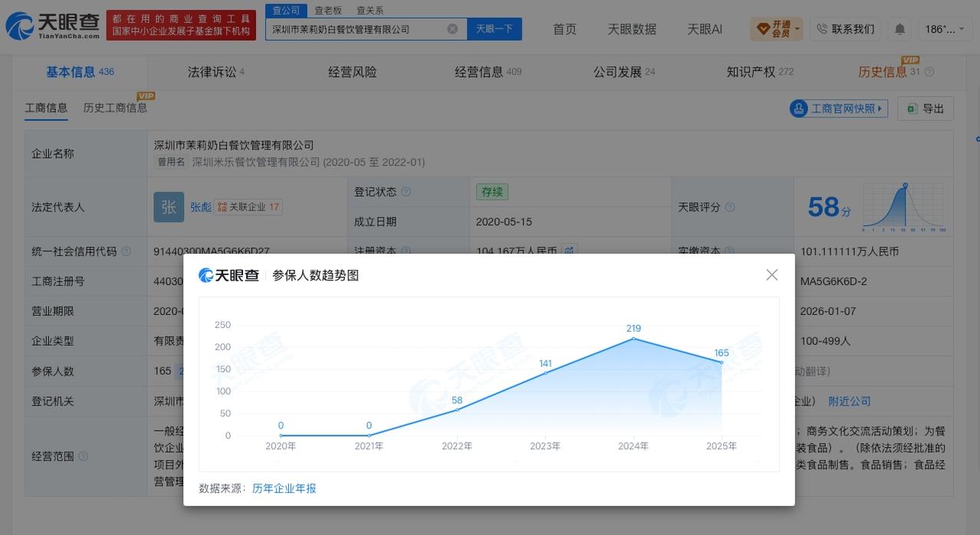Switch to the 历史信息 VIP tab
This screenshot has width=980, height=535.
889,72
